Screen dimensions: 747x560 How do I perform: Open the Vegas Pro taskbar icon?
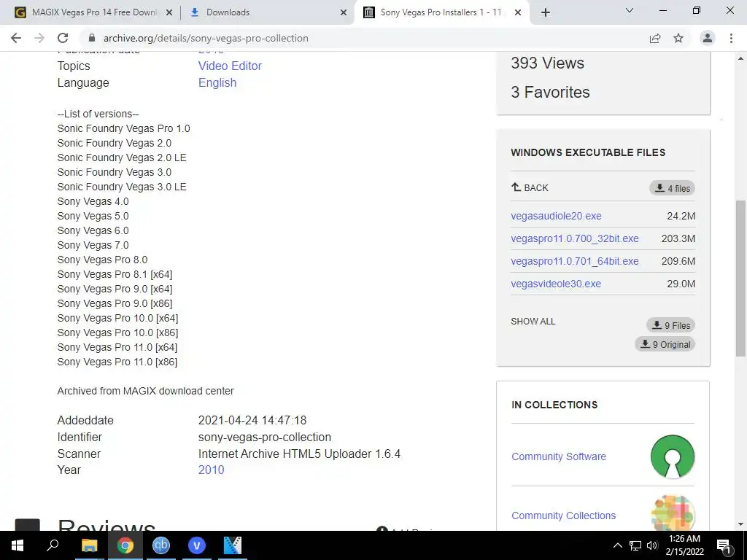233,545
